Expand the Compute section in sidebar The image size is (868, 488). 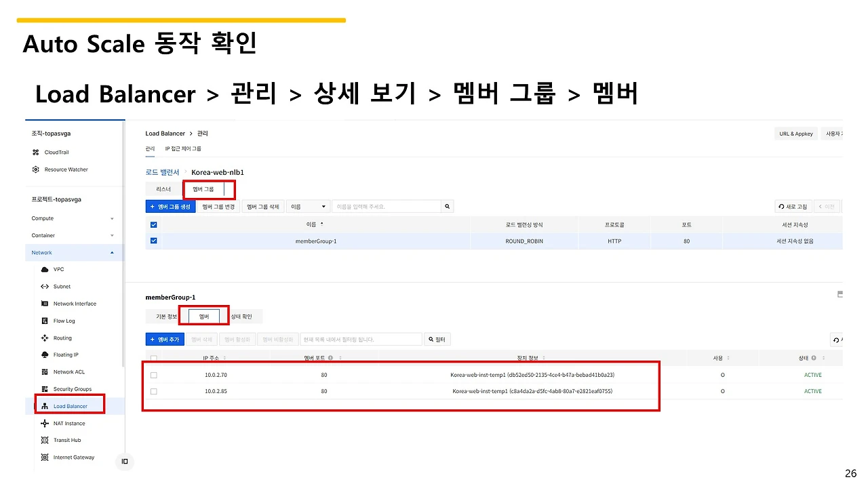75,218
